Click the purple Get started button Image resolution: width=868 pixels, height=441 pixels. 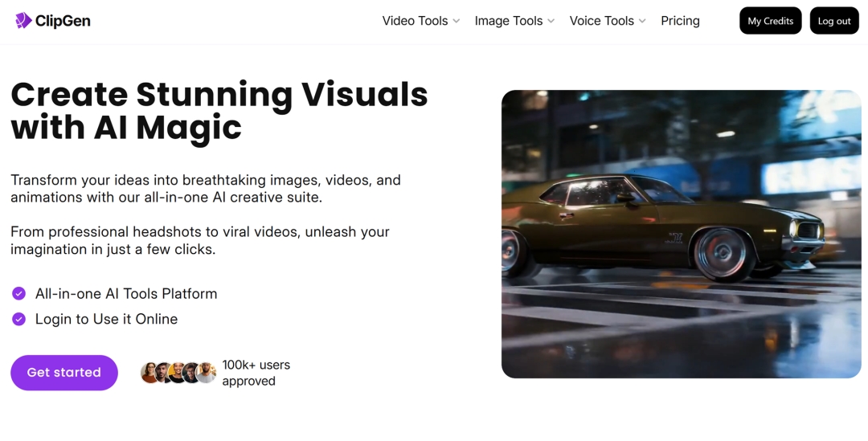point(64,373)
